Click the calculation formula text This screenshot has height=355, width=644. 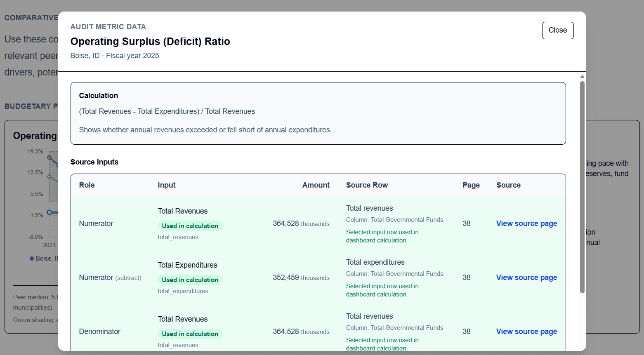point(167,111)
